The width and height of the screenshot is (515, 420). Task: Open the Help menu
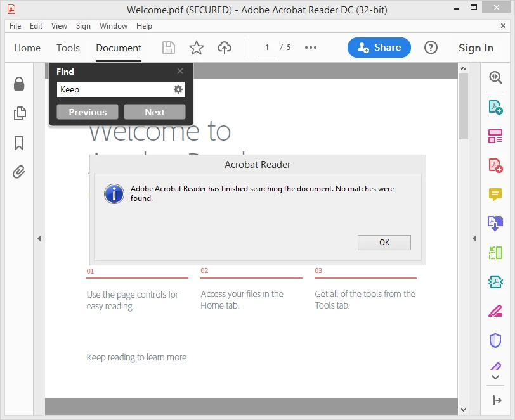click(144, 26)
